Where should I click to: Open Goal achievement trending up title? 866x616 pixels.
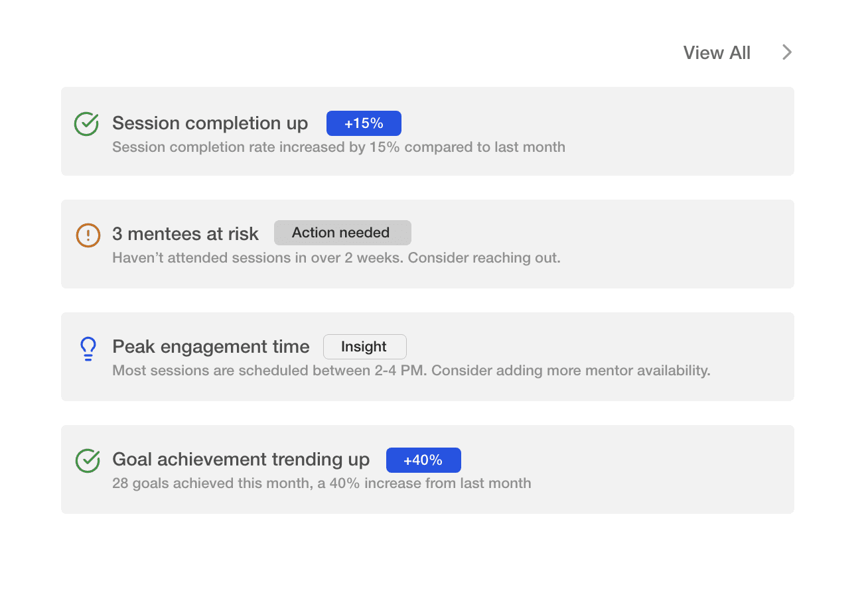(241, 460)
